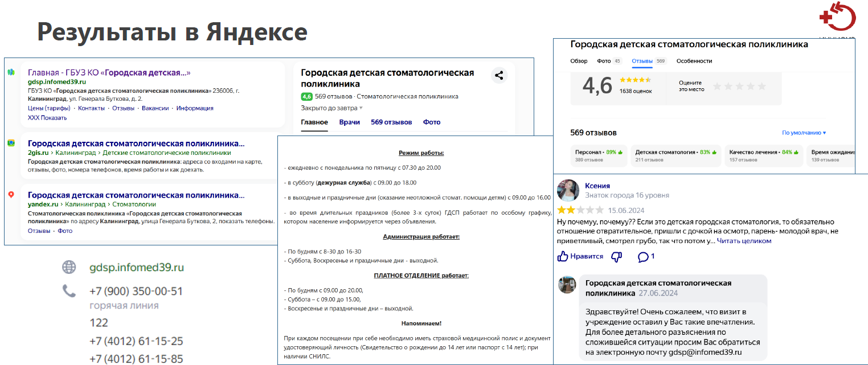Click the phone number +7 (900) 350-00-51
868x365 pixels.
coord(136,291)
